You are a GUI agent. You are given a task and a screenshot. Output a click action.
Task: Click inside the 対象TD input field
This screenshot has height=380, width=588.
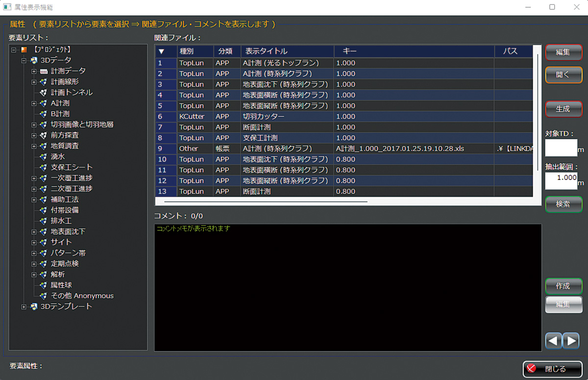pos(562,147)
